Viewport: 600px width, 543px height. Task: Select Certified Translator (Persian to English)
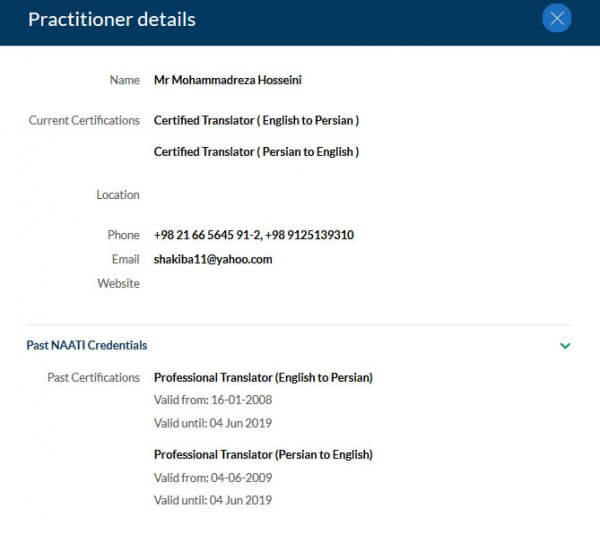click(x=256, y=152)
